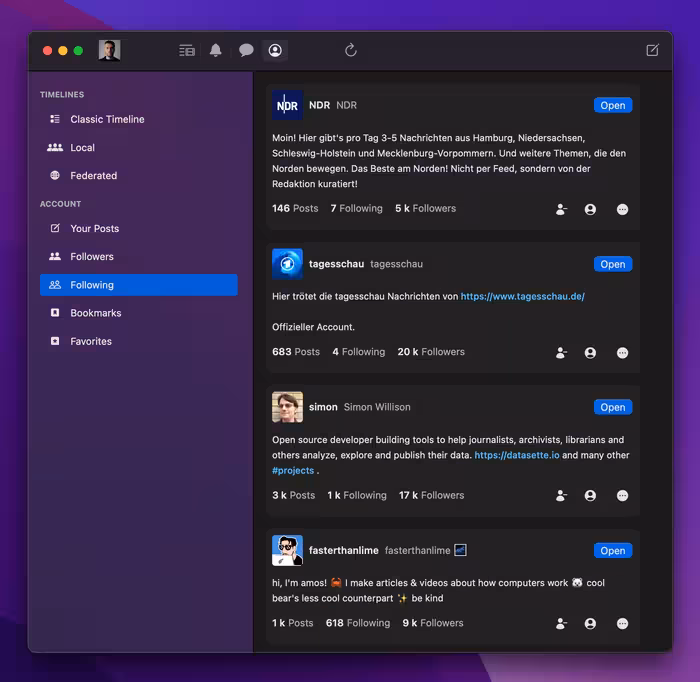Click the Local people group icon

coord(55,147)
